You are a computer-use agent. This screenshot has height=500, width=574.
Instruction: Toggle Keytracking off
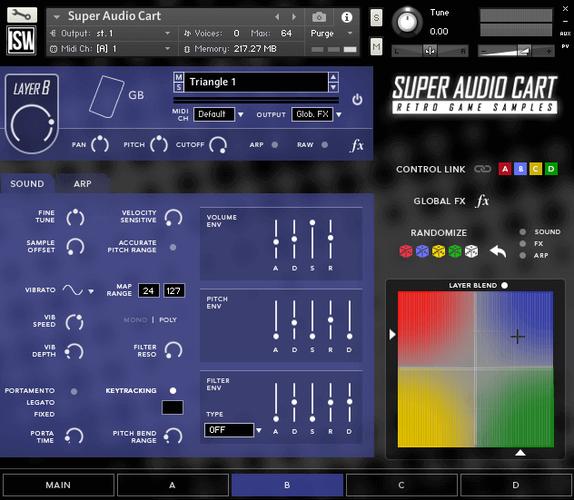[173, 391]
